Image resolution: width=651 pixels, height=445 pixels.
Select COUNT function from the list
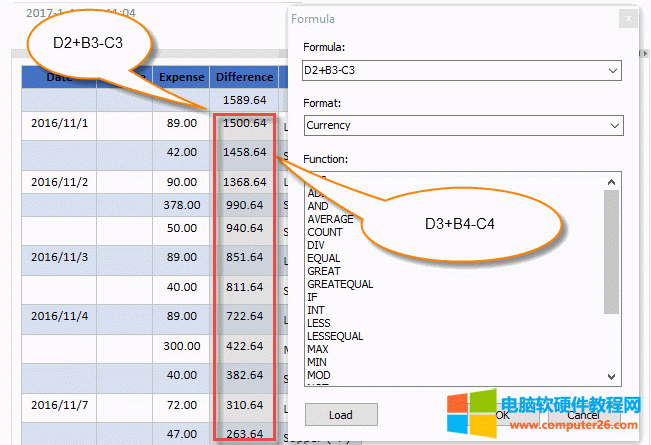coord(325,232)
